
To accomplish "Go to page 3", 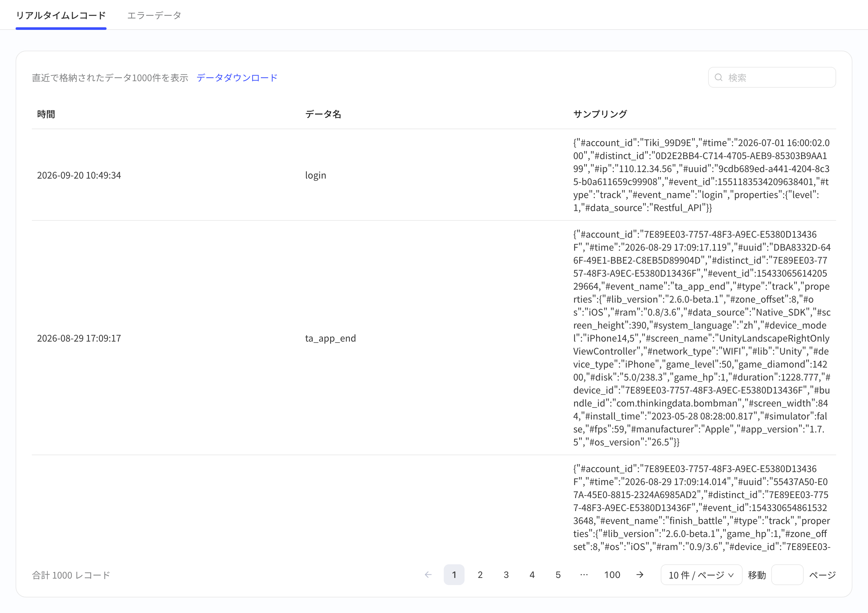I will click(x=506, y=575).
